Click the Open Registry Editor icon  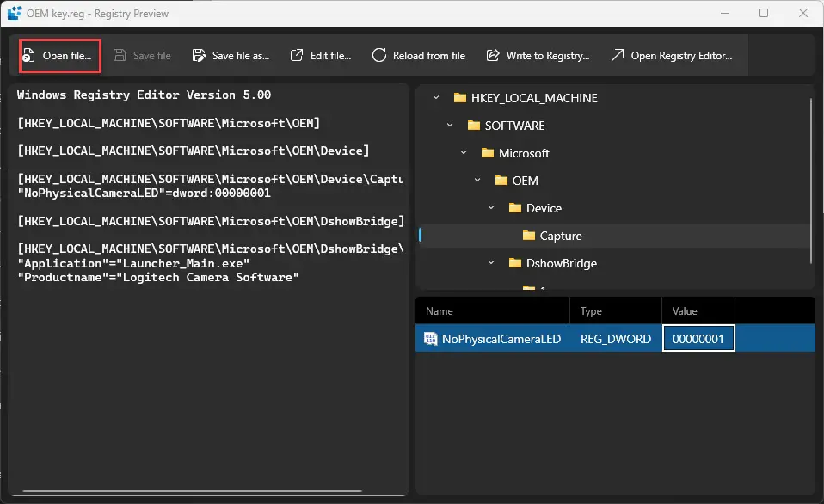point(618,56)
